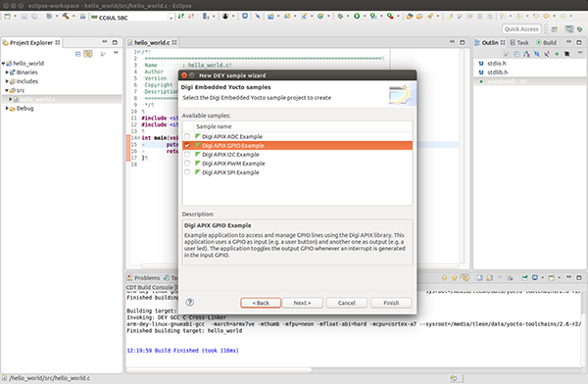Click console Previous error up arrow icon
This screenshot has width=588, height=384.
point(454,278)
